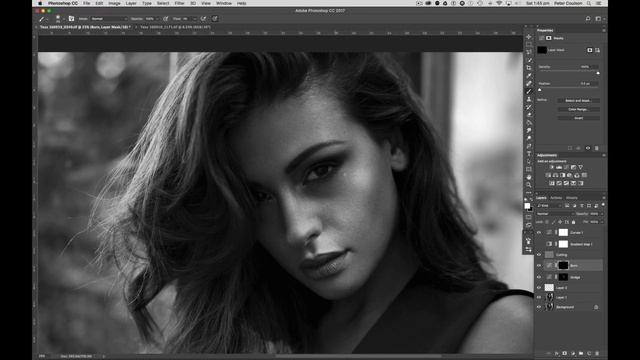Click the delete layer trash icon
This screenshot has height=360, width=640.
(597, 353)
